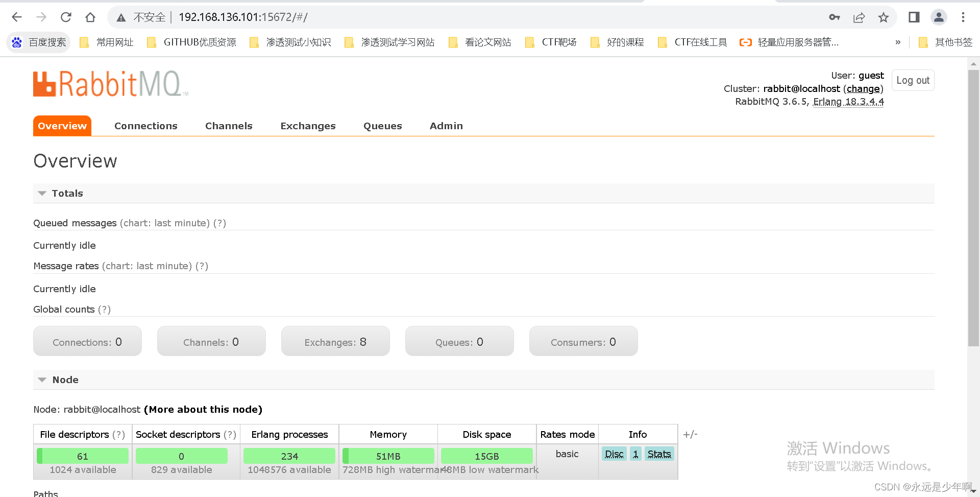The height and width of the screenshot is (497, 980).
Task: Click the page vertical scrollbar thumb
Action: pyautogui.click(x=973, y=208)
